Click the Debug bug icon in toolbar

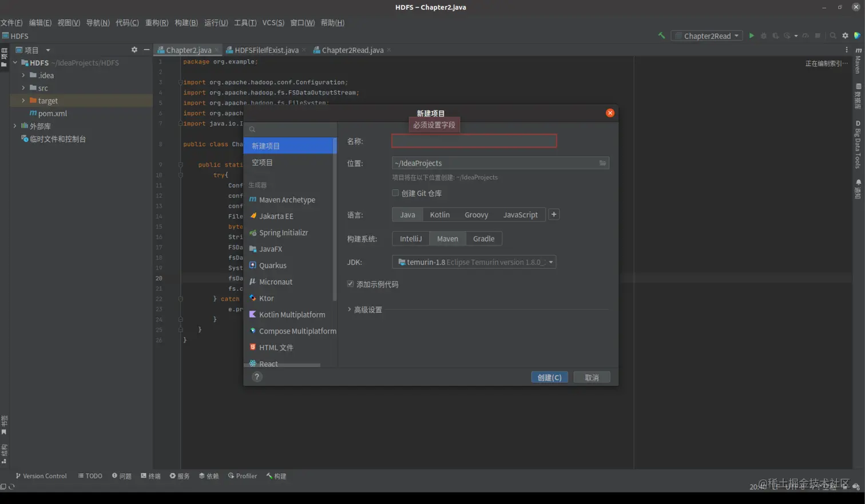pyautogui.click(x=764, y=35)
